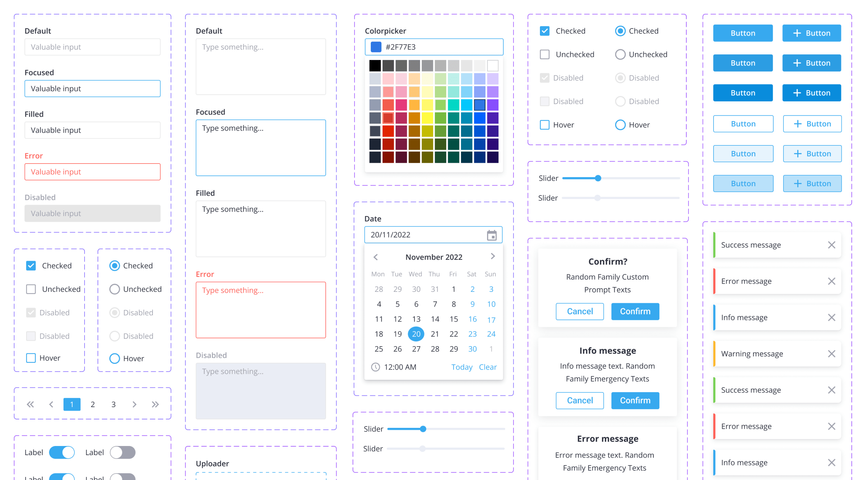
Task: Click the top solid Button without plus
Action: [x=743, y=33]
